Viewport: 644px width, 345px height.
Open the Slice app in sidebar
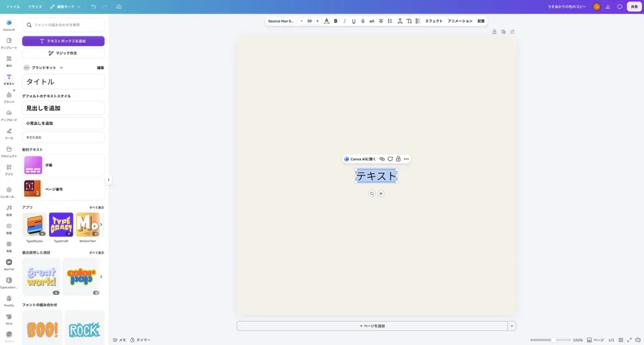coord(9,319)
